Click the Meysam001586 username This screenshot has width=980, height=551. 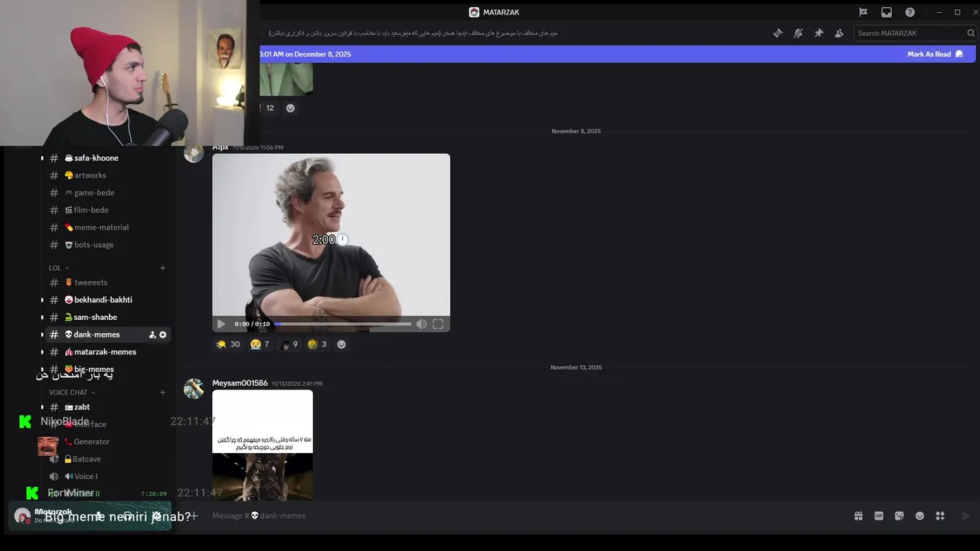240,383
